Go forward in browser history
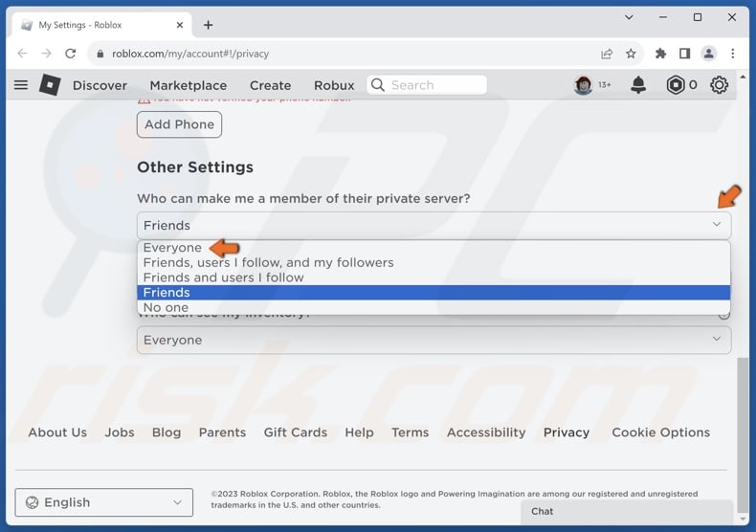 pos(46,54)
